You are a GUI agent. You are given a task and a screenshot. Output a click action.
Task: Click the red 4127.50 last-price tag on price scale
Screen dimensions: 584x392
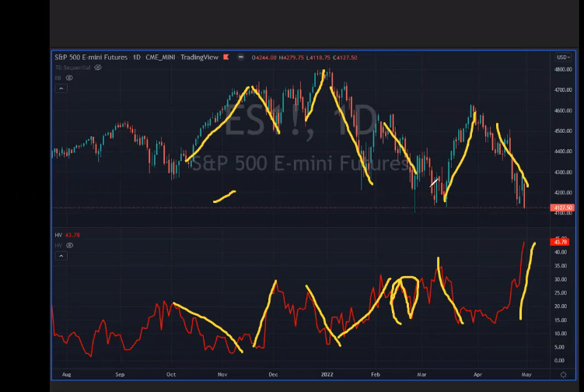(x=562, y=208)
